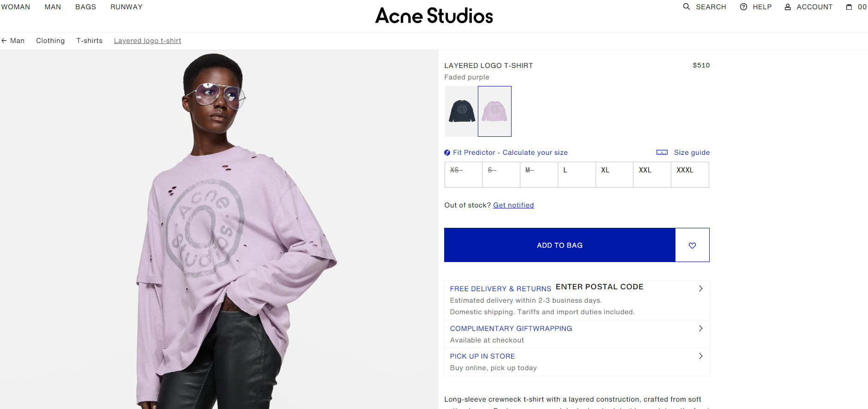Image resolution: width=868 pixels, height=409 pixels.
Task: Select size XXXL
Action: click(690, 174)
